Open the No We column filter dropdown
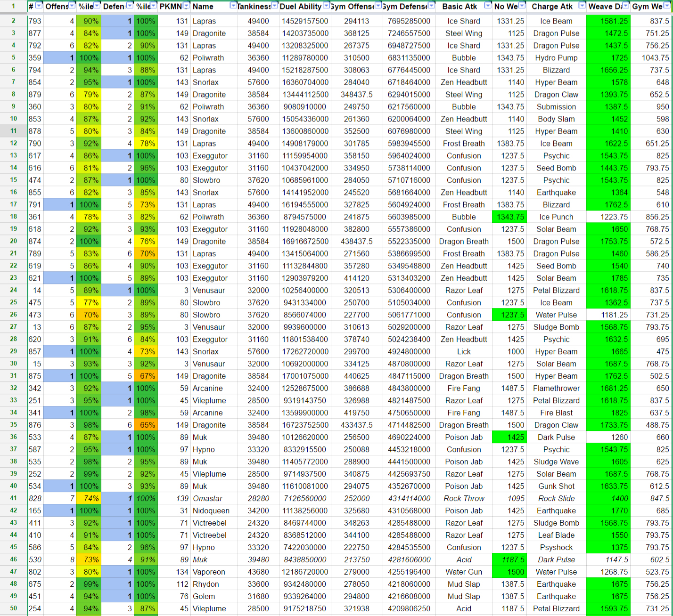This screenshot has height=616, width=673. [x=522, y=6]
